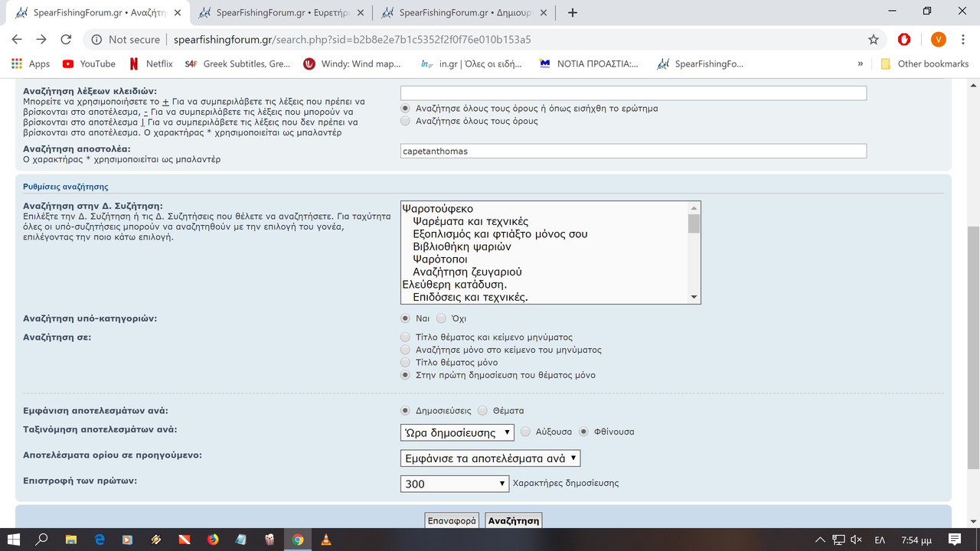Choose Ναι for subcategory search
This screenshot has width=980, height=551.
coord(405,318)
